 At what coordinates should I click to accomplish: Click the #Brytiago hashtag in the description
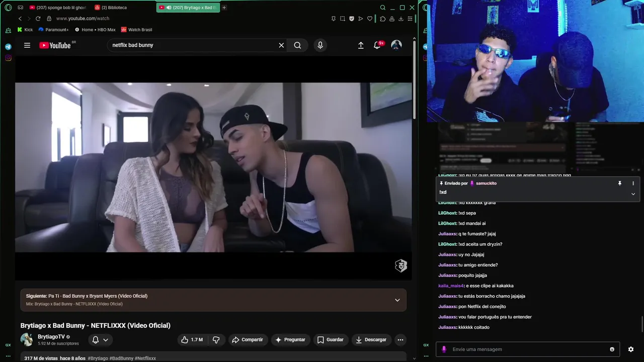pyautogui.click(x=98, y=358)
